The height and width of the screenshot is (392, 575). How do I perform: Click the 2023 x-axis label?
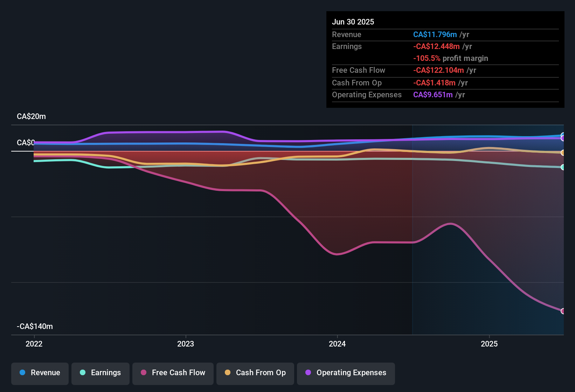pos(186,344)
